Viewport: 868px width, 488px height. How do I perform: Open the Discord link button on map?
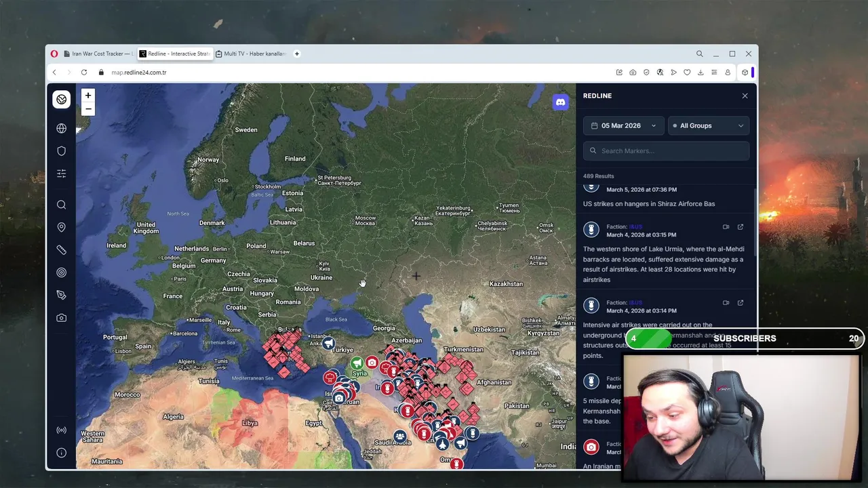coord(560,102)
